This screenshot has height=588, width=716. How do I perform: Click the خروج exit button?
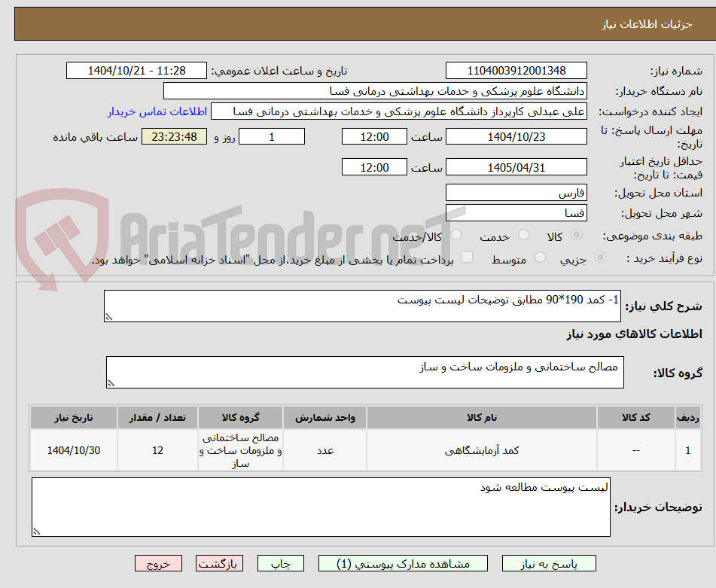pos(158,562)
